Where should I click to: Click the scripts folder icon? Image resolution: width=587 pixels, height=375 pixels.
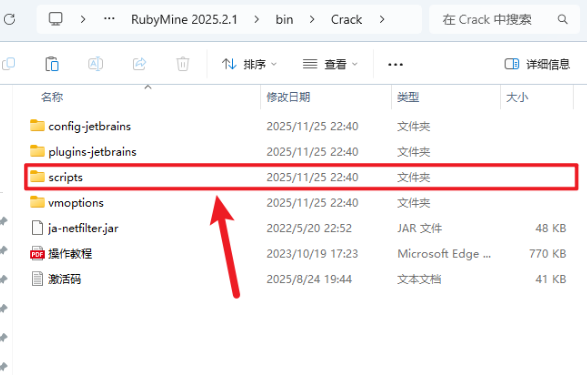pos(37,176)
